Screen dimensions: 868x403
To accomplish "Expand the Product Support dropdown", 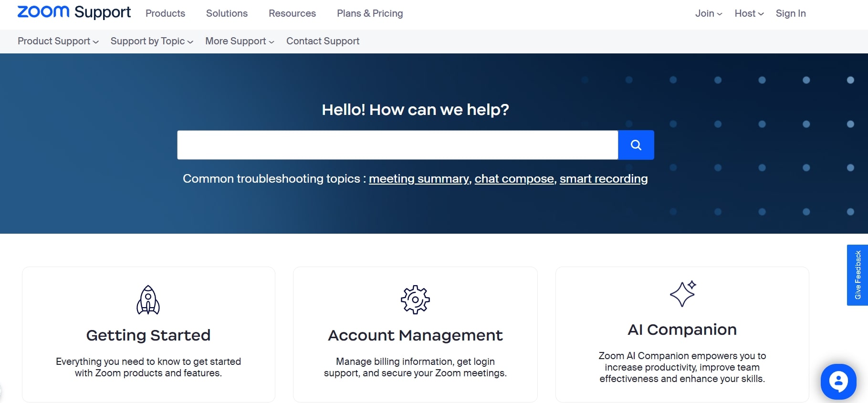I will 58,41.
